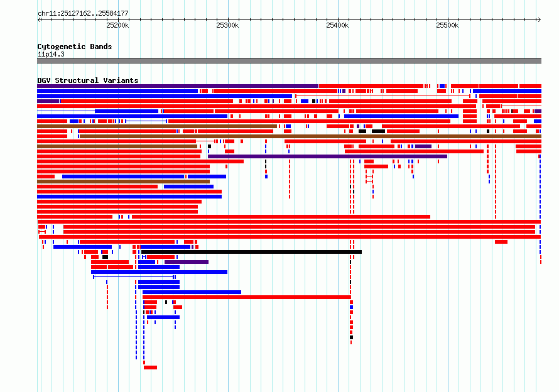Click the black square near the bottom of the dashed red column
Image resolution: width=559 pixels, height=392 pixels.
pos(351,337)
